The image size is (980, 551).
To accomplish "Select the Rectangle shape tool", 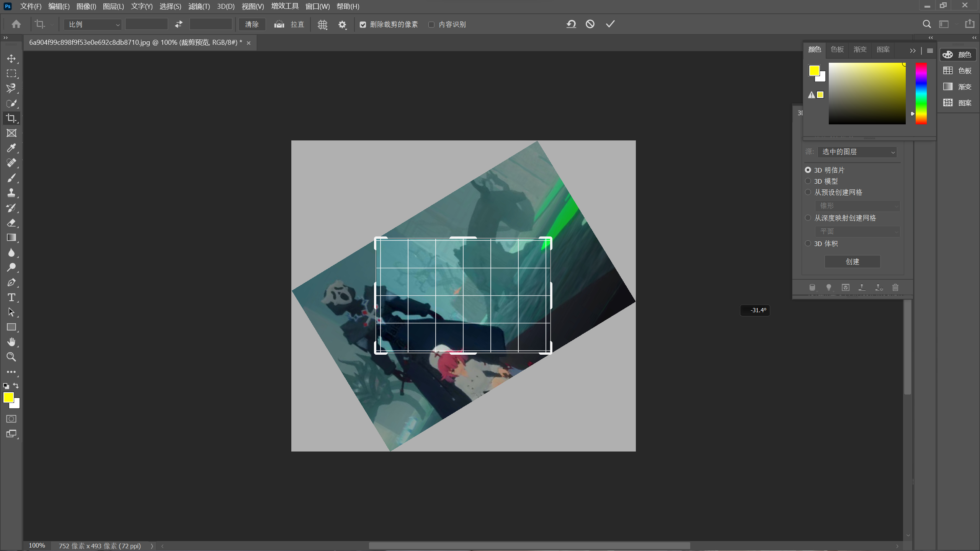I will pyautogui.click(x=11, y=327).
